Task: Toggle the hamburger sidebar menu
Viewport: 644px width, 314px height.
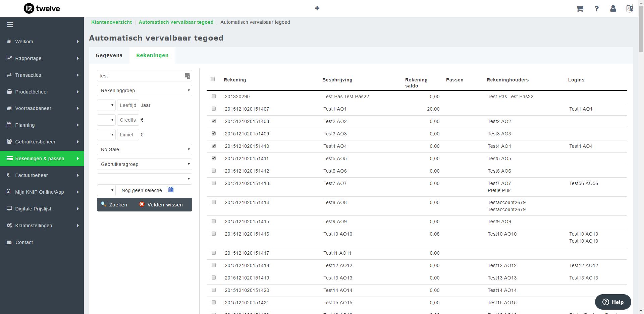Action: [x=10, y=25]
